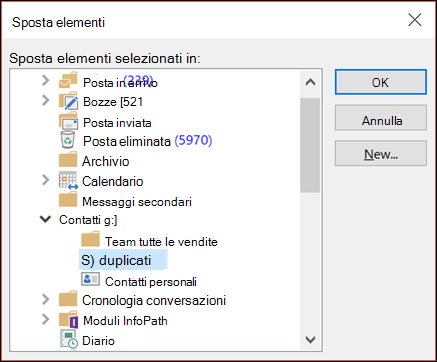Screen dimensions: 437x362
Task: Cancel with the Annulla button
Action: [x=381, y=118]
